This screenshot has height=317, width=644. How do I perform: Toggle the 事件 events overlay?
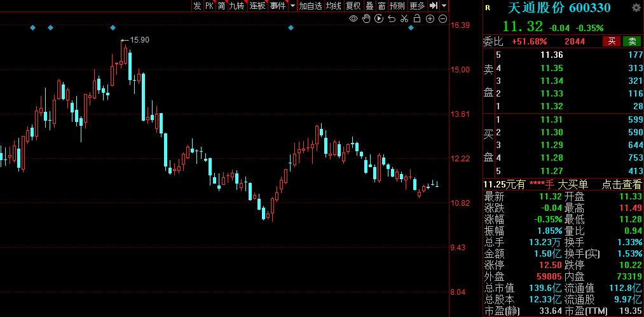pos(278,6)
